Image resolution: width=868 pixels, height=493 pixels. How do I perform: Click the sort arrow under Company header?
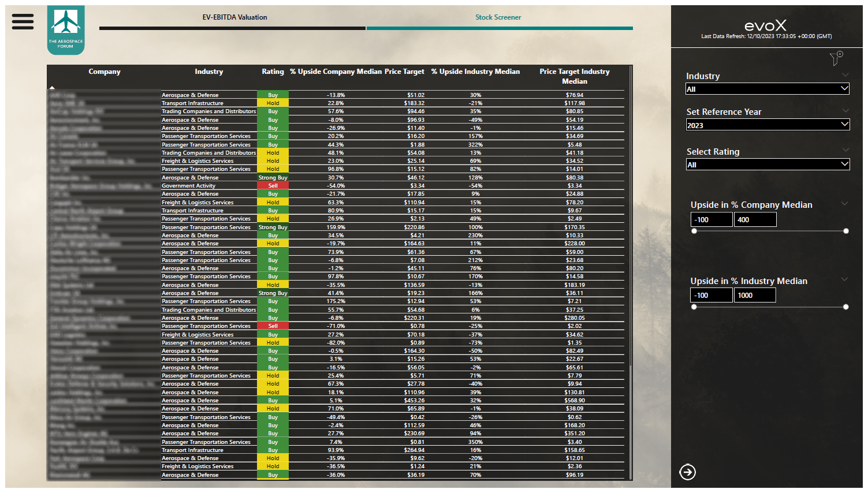pos(52,88)
